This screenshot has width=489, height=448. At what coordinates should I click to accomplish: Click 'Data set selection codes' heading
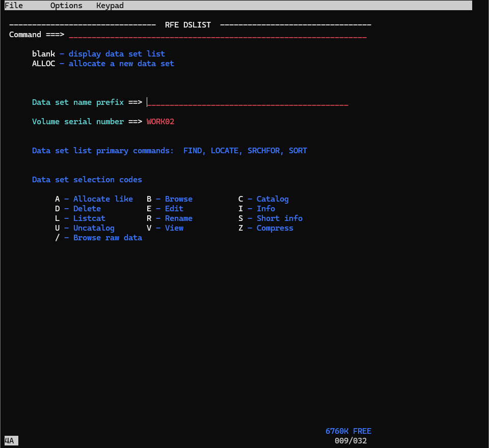click(x=87, y=180)
